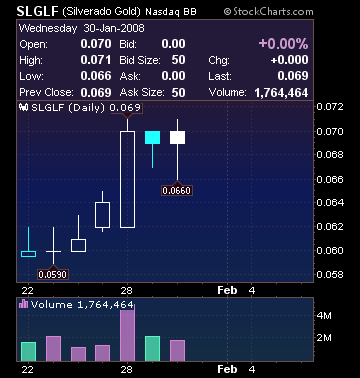Click the 22 date label under the volume panel
Image resolution: width=360 pixels, height=378 pixels.
[28, 370]
